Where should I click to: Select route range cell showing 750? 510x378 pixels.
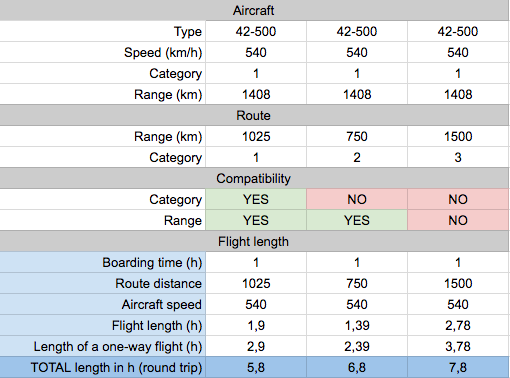click(357, 136)
